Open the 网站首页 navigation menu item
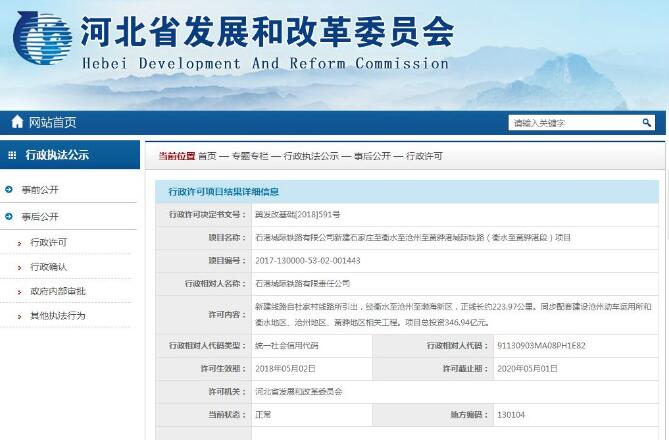669x444 pixels. pos(52,122)
